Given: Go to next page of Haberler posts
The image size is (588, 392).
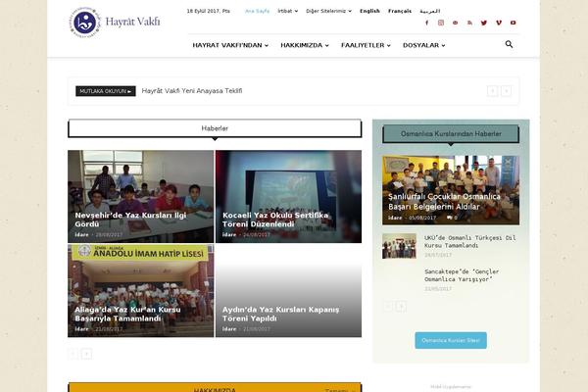Looking at the screenshot, I should [x=86, y=354].
